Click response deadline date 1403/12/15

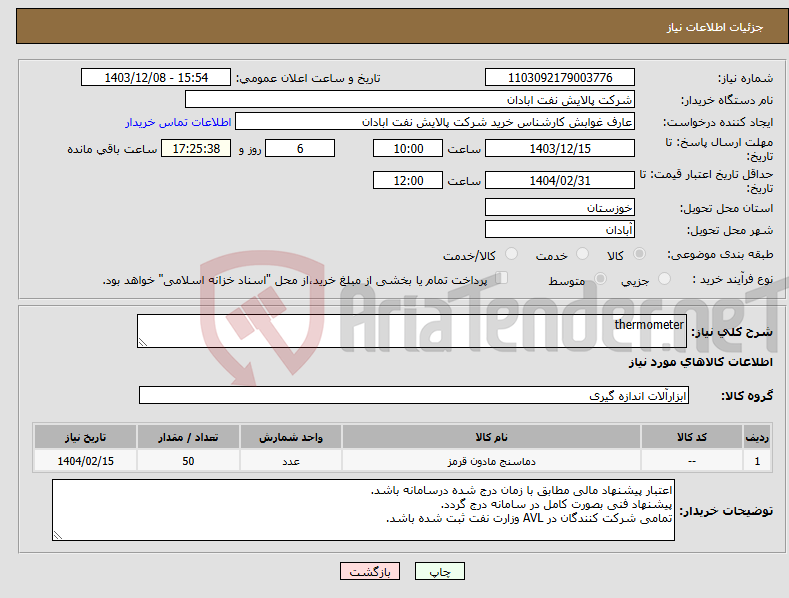click(x=560, y=148)
